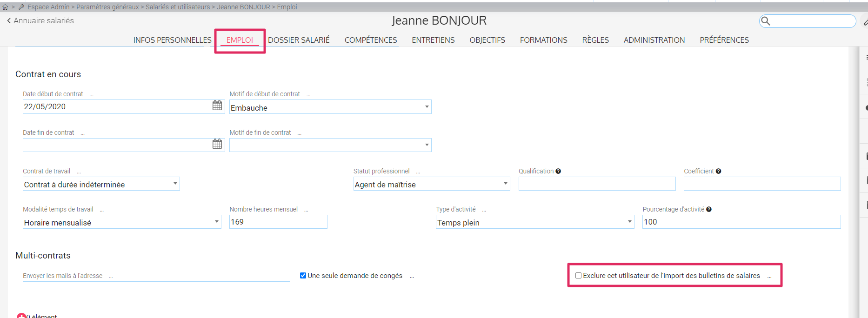Click help icon beside Pourcentage d'activité
The height and width of the screenshot is (318, 868).
[x=709, y=209]
